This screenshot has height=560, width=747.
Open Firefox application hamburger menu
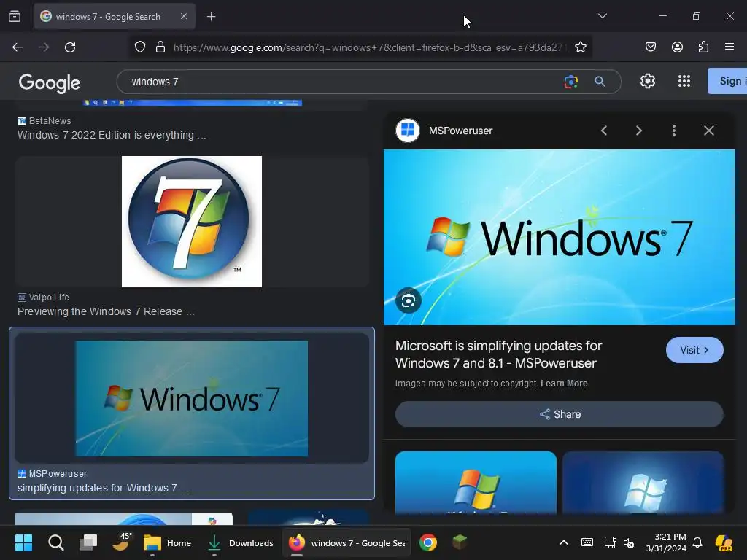coord(729,47)
